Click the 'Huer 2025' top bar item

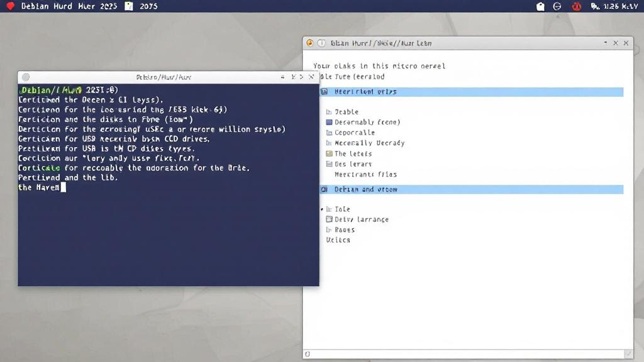click(x=97, y=6)
